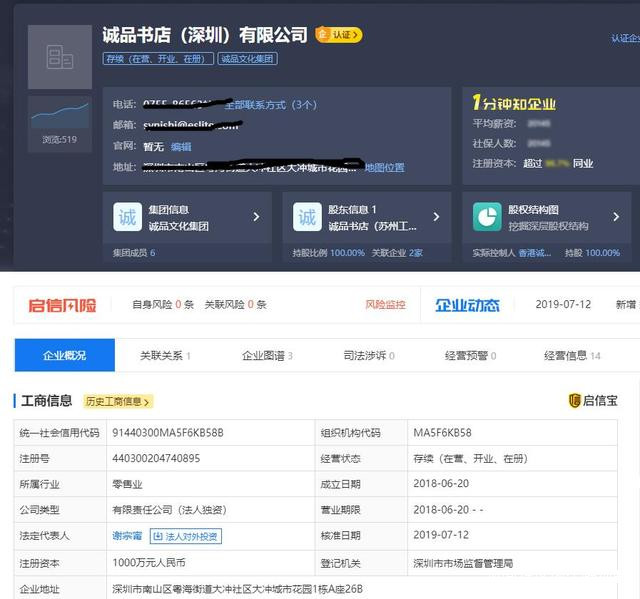The height and width of the screenshot is (599, 640).
Task: Click 关联企业 2家 link
Action: pyautogui.click(x=397, y=253)
